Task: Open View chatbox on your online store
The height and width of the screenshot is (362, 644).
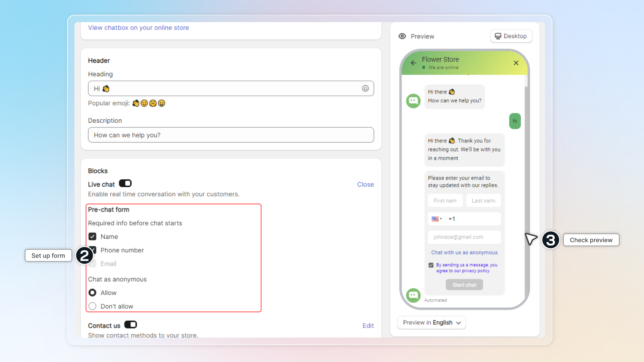Action: click(138, 28)
